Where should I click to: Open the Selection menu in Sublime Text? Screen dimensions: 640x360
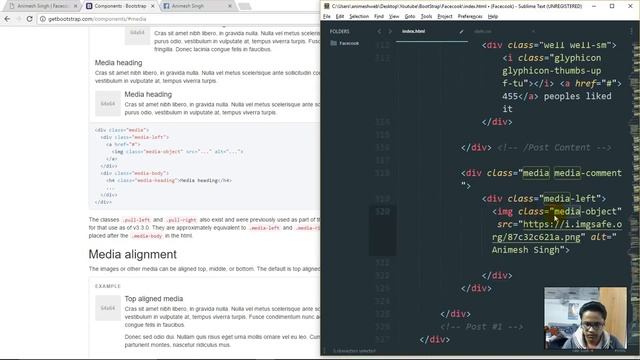coord(359,16)
